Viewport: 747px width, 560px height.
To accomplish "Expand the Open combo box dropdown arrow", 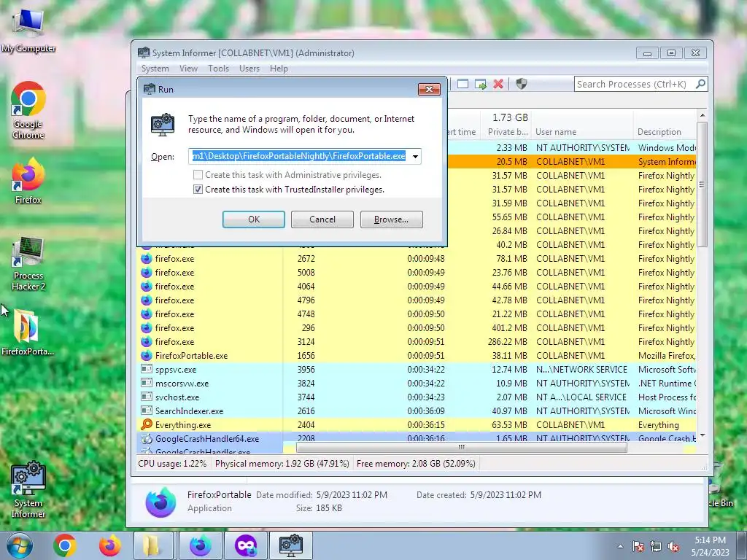I will point(415,156).
